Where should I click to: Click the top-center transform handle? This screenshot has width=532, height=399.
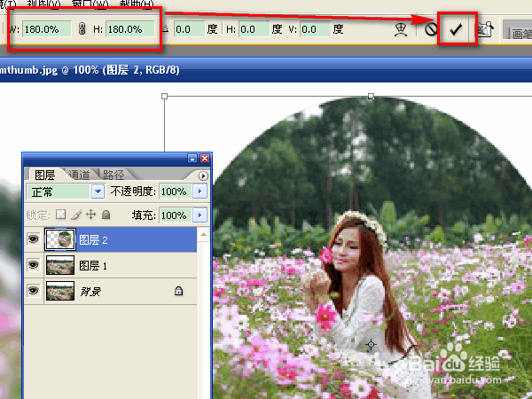coord(371,97)
